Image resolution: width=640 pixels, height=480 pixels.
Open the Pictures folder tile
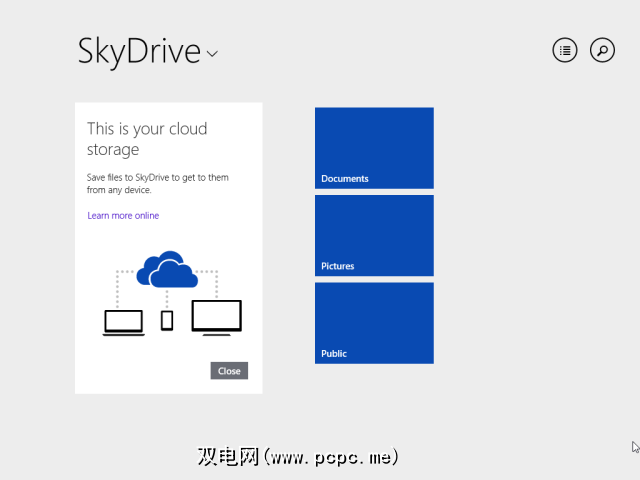click(374, 235)
